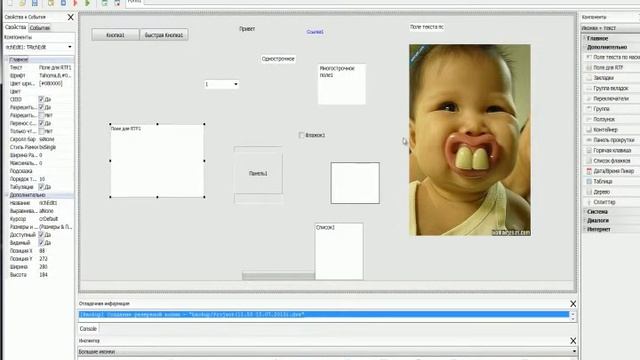640x360 pixels.
Task: Select the highlighted backup log line
Action: (324, 315)
